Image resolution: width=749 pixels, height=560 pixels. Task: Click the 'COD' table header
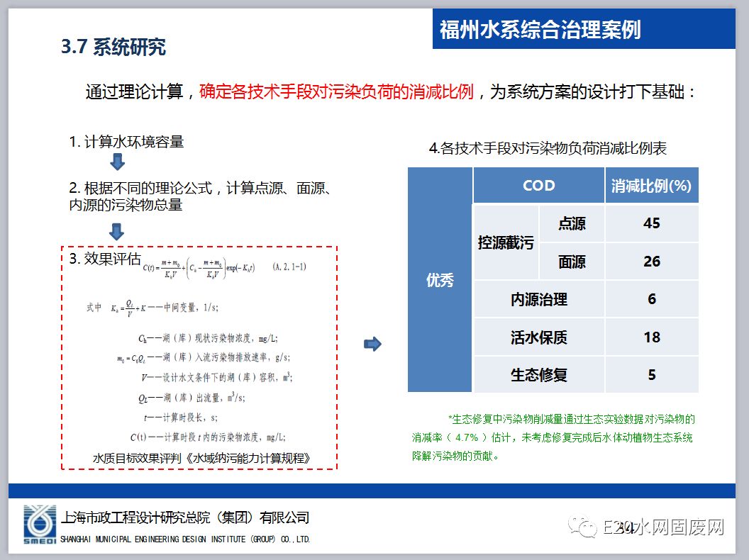pos(539,185)
